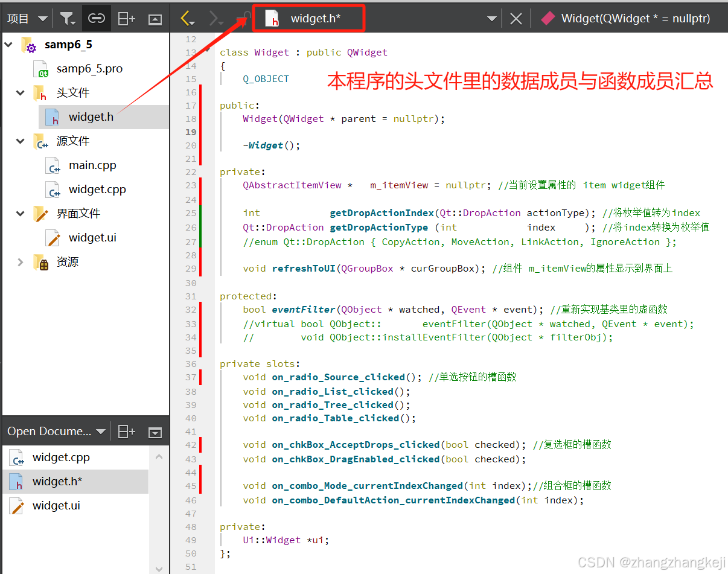Expand the 资源 folder

(22, 262)
